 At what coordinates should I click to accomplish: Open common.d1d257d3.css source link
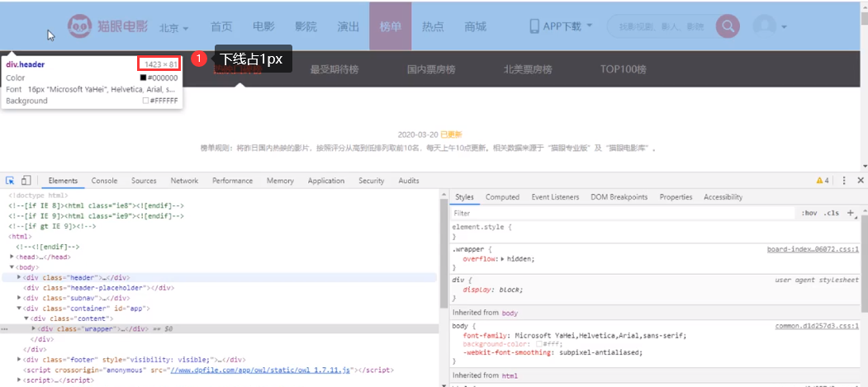(817, 326)
